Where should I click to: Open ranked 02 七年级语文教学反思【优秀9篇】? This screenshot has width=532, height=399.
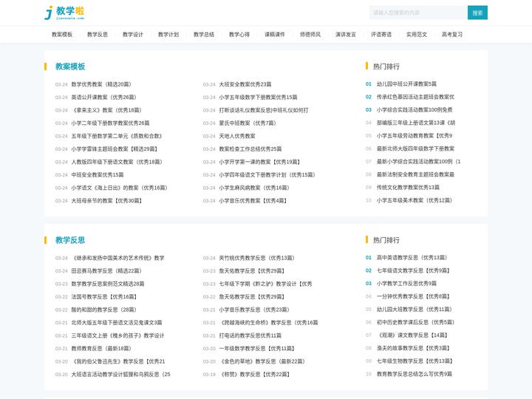(413, 270)
